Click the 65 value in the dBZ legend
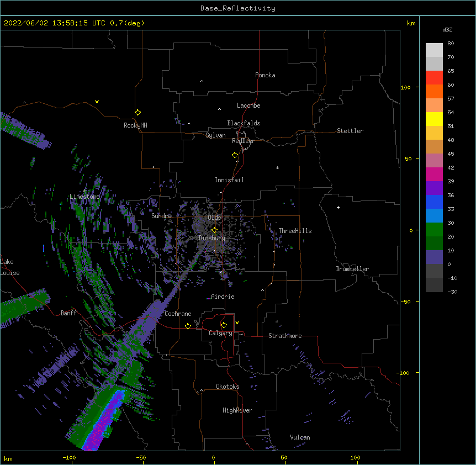Screen dimensions: 476x465 coord(451,71)
